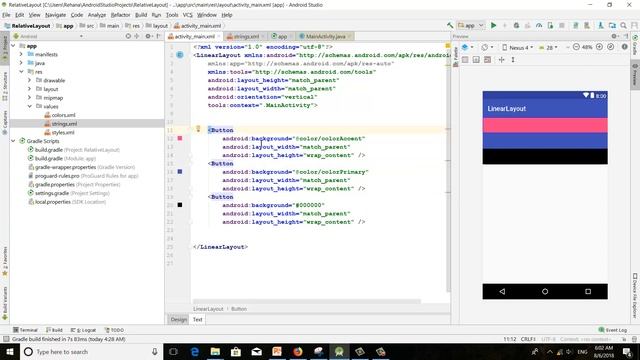Screen dimensions: 640x360
Task: Click the blue colorPrimary gutter swatch
Action: [180, 172]
